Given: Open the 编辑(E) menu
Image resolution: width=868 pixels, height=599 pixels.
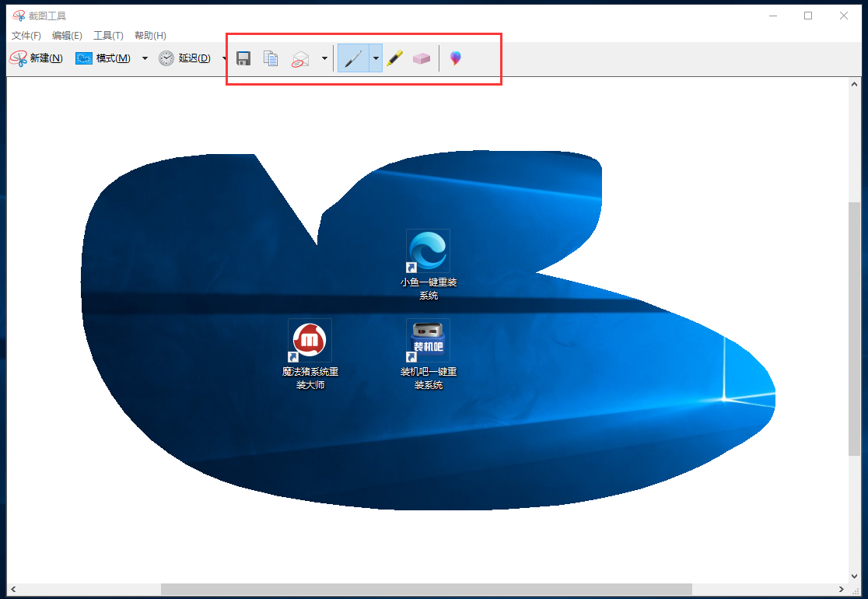Looking at the screenshot, I should click(x=67, y=36).
